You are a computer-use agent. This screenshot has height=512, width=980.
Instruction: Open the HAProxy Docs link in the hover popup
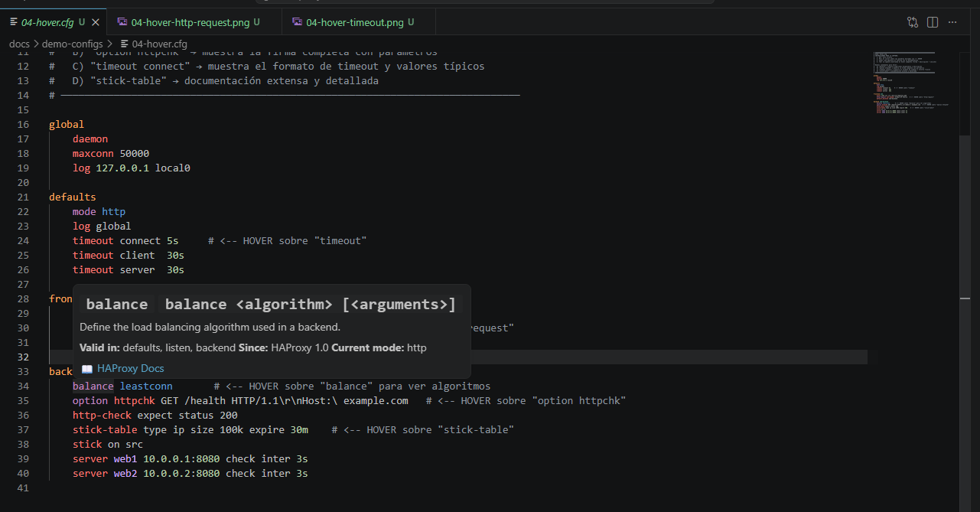click(x=131, y=368)
